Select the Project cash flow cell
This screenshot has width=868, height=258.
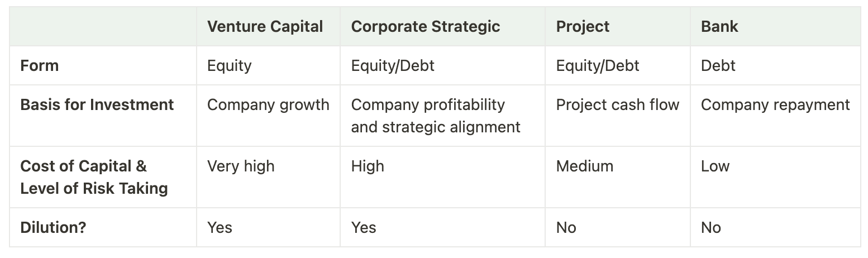click(617, 104)
